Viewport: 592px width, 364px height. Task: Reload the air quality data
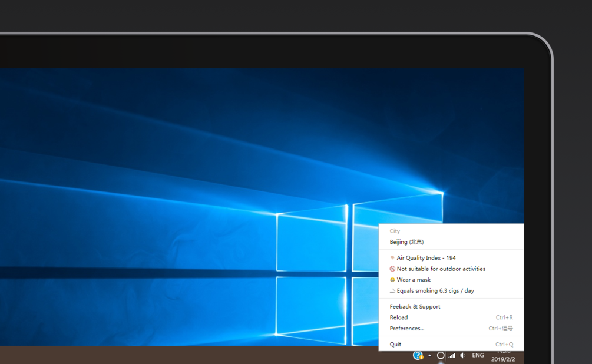[451, 317]
